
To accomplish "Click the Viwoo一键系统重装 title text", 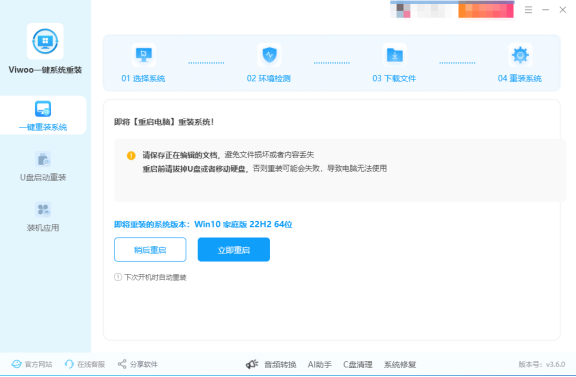I will 45,70.
